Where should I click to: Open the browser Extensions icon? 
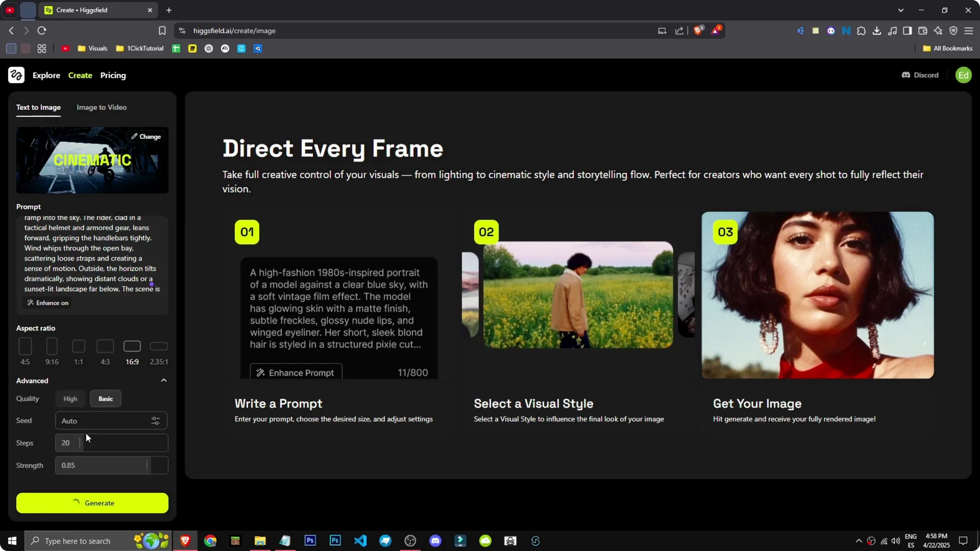click(x=862, y=31)
